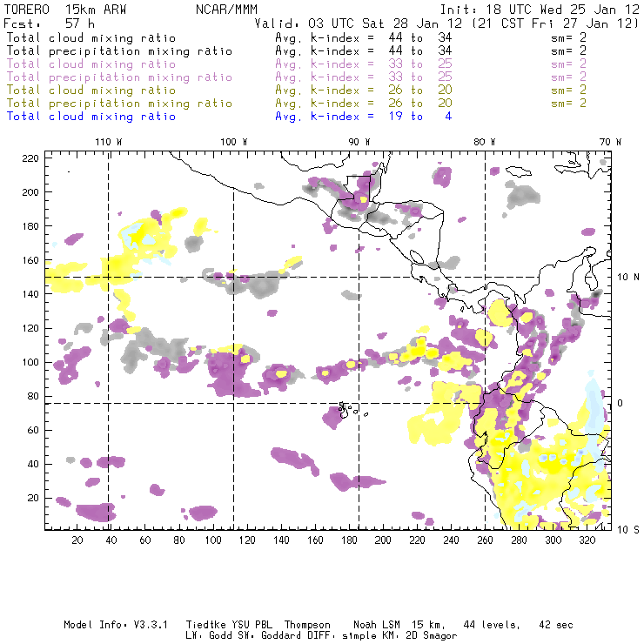Viewport: 644px width, 644px height.
Task: Select the 'Tiedtke YSU PBL' model text
Action: click(x=229, y=625)
